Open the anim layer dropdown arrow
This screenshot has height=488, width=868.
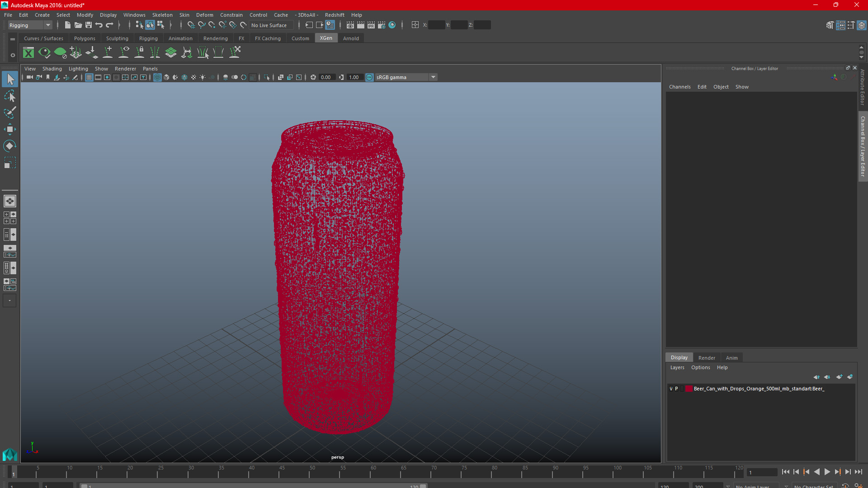click(728, 486)
